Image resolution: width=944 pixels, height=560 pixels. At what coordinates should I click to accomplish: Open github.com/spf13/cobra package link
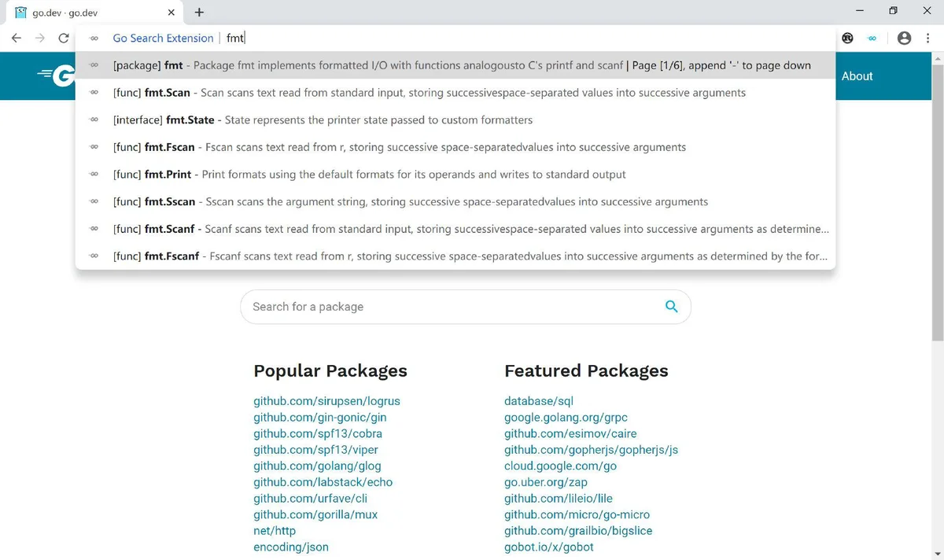click(x=318, y=433)
